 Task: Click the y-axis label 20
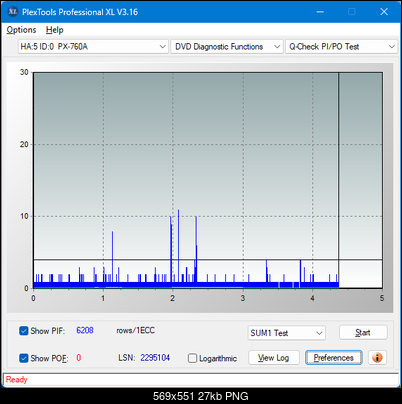[x=24, y=144]
